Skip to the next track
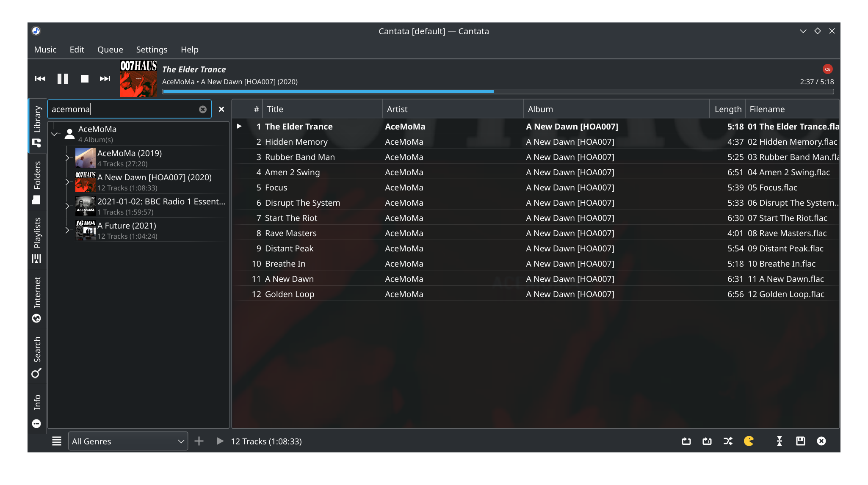The width and height of the screenshot is (868, 485). 105,79
